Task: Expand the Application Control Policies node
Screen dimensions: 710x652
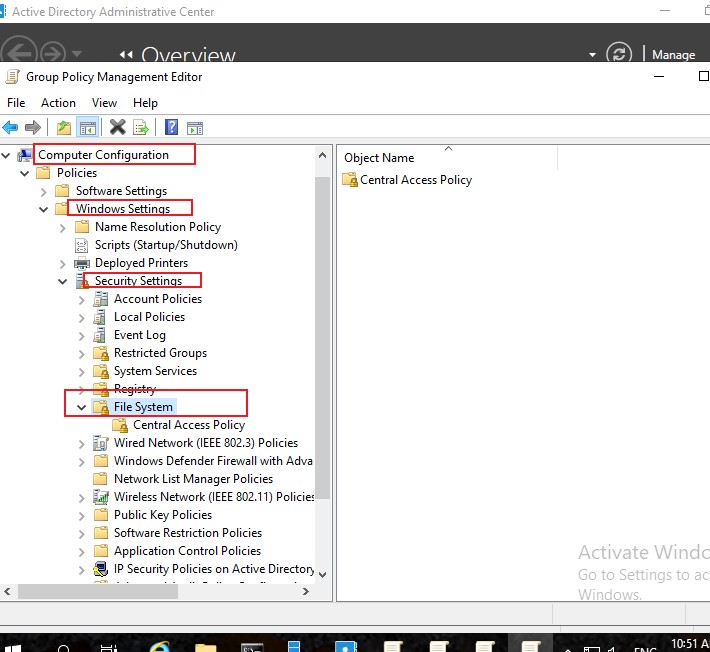Action: (82, 552)
